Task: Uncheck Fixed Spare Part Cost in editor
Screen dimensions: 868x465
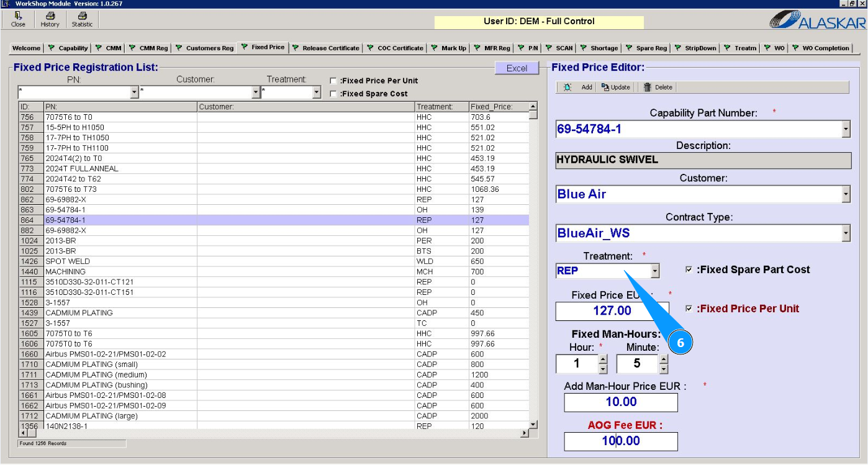Action: click(689, 270)
